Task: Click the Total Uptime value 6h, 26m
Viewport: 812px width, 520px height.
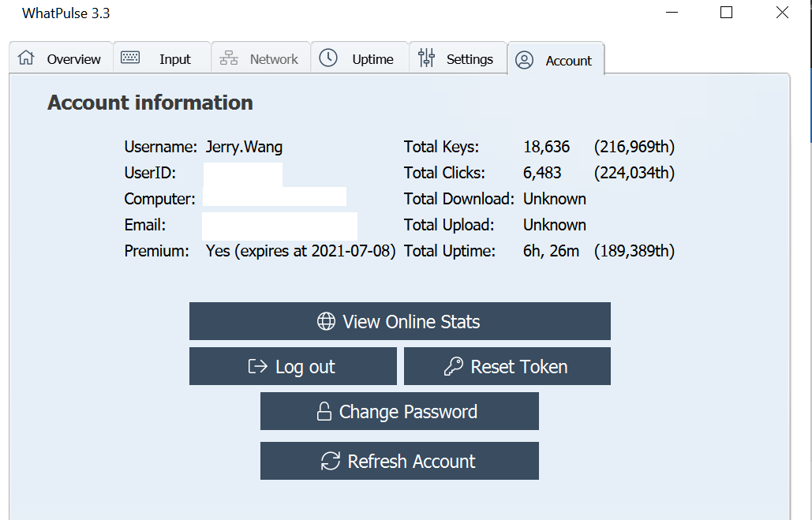Action: click(x=551, y=251)
